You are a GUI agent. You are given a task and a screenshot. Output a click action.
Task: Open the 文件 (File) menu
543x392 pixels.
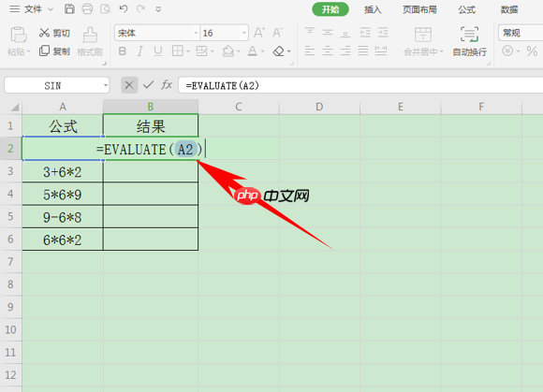pos(33,9)
